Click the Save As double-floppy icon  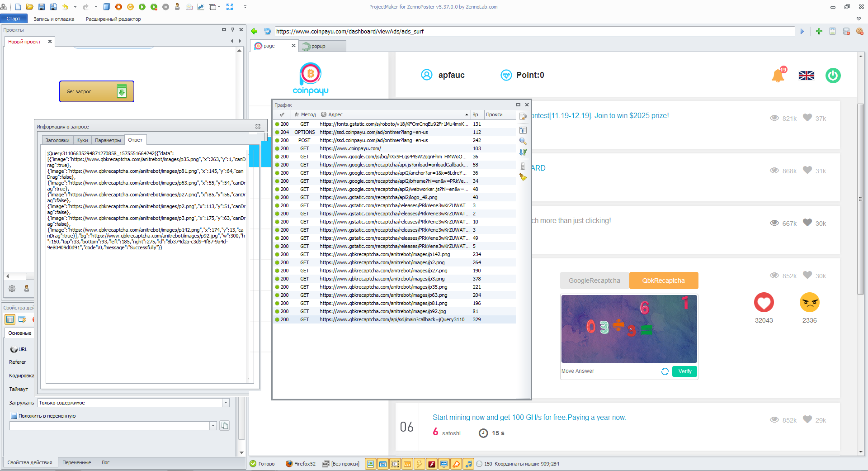[x=53, y=7]
